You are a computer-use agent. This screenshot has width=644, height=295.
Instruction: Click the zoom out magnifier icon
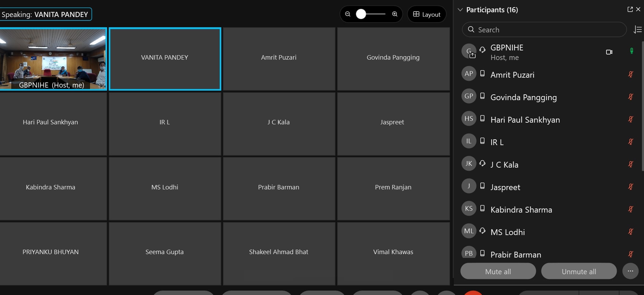point(348,14)
